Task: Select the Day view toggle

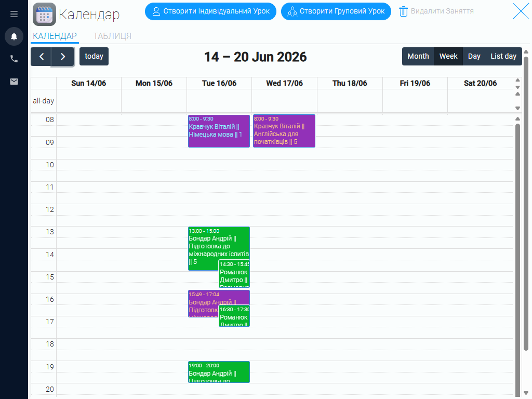Action: coord(474,56)
